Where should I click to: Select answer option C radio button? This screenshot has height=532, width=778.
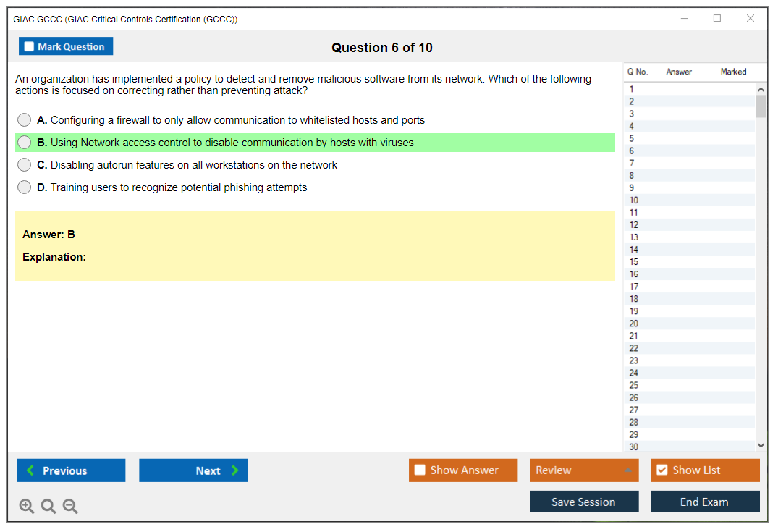pos(24,164)
